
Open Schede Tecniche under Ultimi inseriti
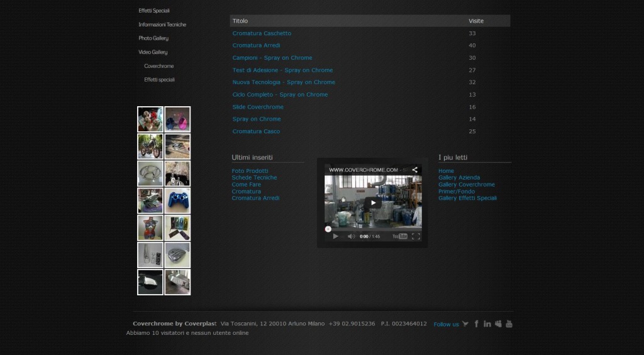click(x=254, y=178)
